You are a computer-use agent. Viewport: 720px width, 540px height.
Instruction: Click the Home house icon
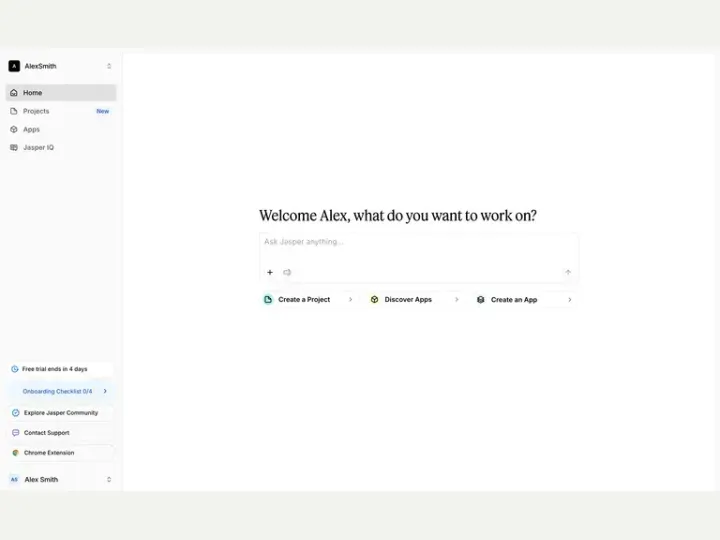click(x=14, y=93)
